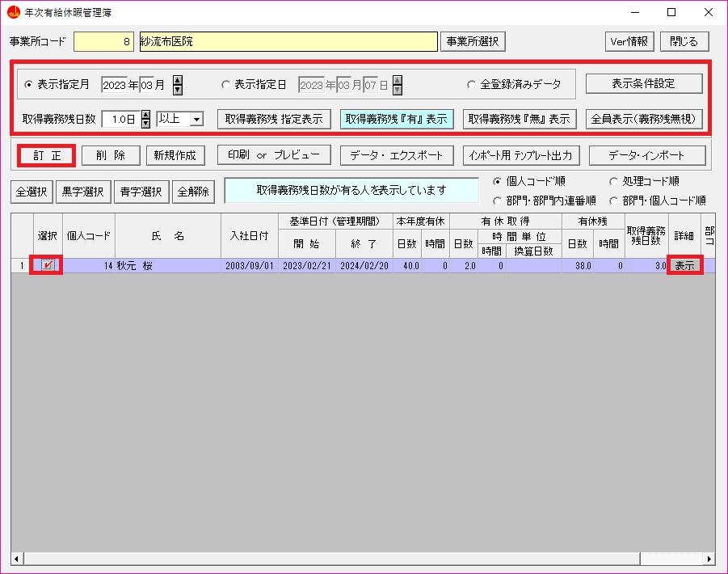Choose 個人コード順 sort order
728x574 pixels.
coord(497,181)
